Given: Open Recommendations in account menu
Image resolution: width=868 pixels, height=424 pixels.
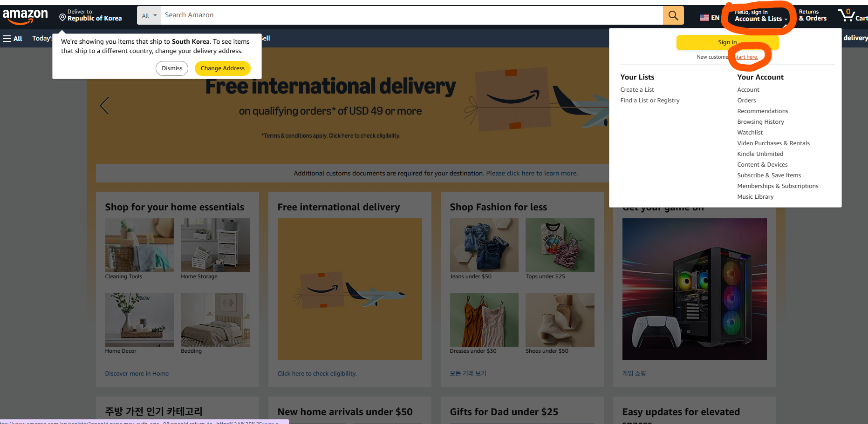Looking at the screenshot, I should point(763,111).
